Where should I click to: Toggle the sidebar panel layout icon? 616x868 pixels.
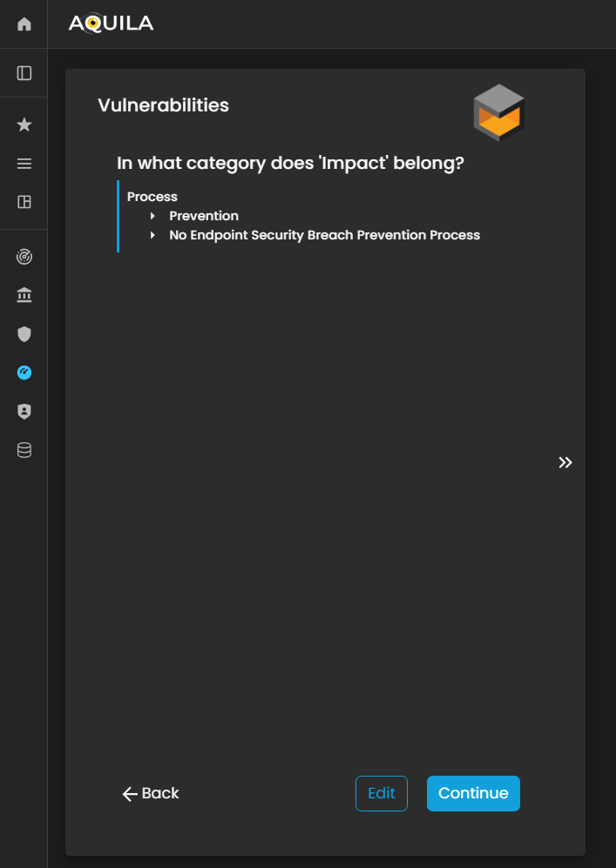tap(24, 73)
